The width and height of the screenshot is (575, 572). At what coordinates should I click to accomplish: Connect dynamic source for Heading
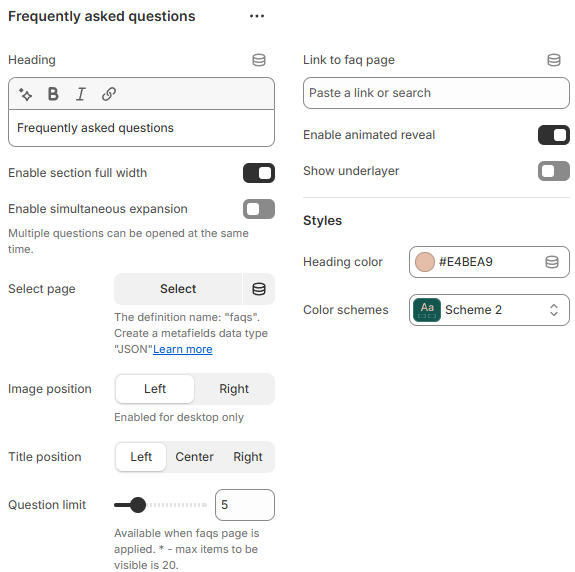click(259, 60)
